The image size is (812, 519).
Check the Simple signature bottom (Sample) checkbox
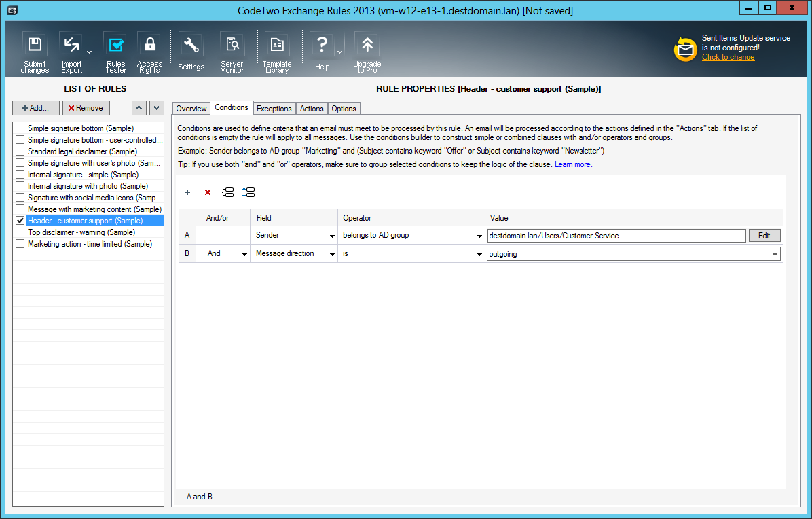pyautogui.click(x=20, y=128)
